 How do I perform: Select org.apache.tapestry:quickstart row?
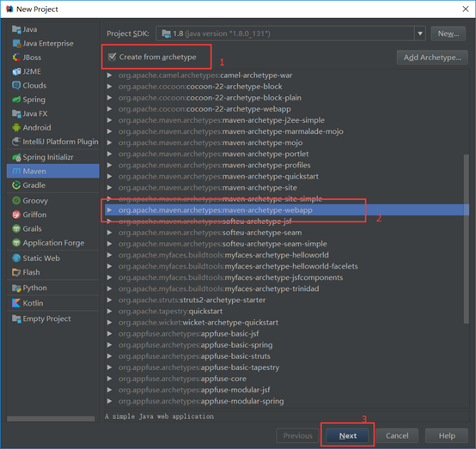coord(287,311)
